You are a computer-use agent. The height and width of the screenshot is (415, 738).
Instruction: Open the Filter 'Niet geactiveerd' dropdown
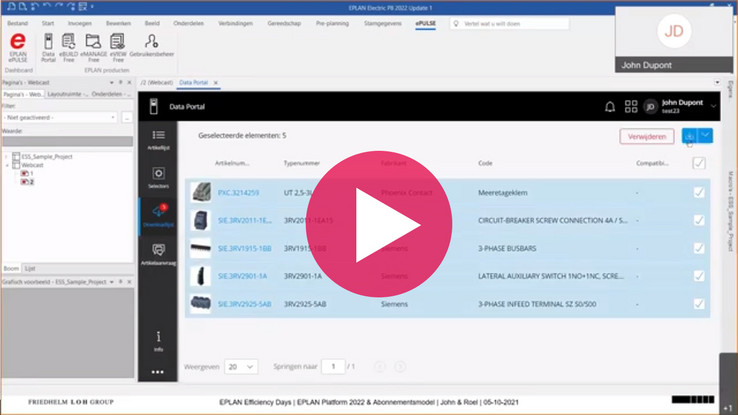click(60, 117)
